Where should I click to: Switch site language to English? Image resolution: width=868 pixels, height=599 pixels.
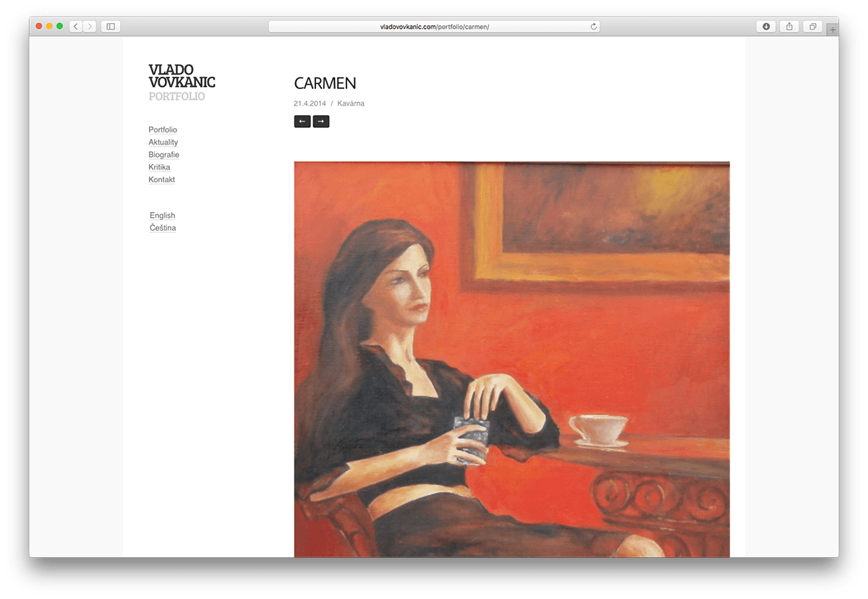click(x=163, y=216)
